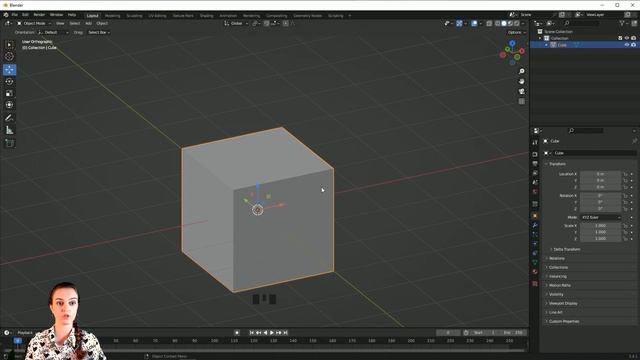Click the timeline Play button
640x360 pixels.
[x=272, y=333]
